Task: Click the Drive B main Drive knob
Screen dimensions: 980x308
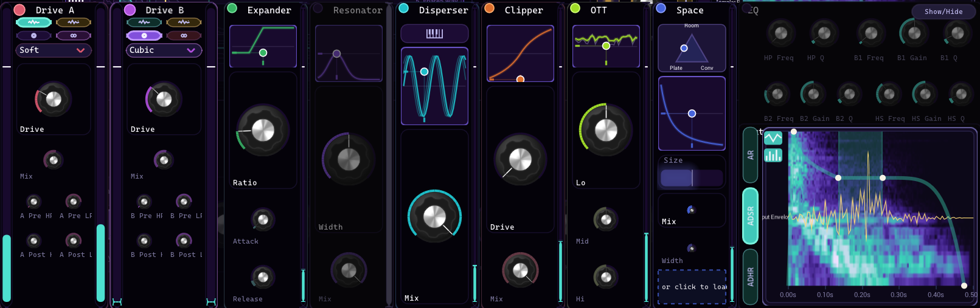Action: tap(164, 100)
